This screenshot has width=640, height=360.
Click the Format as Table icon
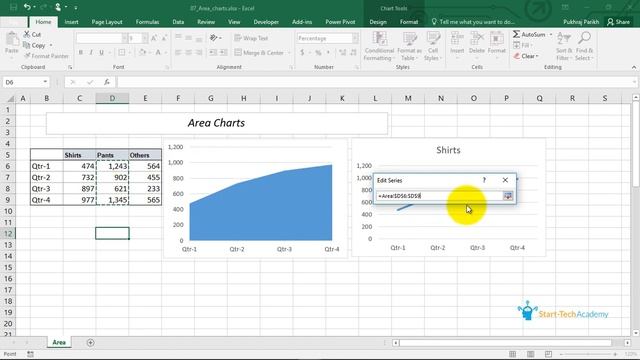point(409,39)
